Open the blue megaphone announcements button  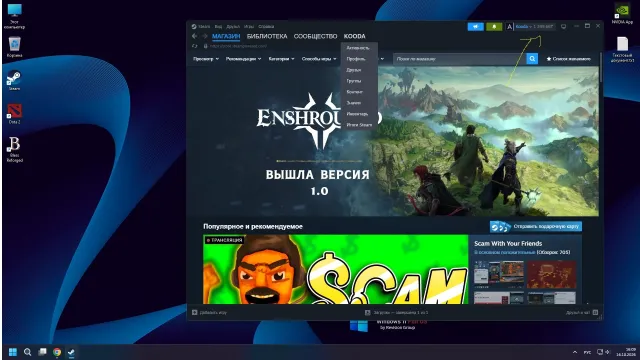476,27
